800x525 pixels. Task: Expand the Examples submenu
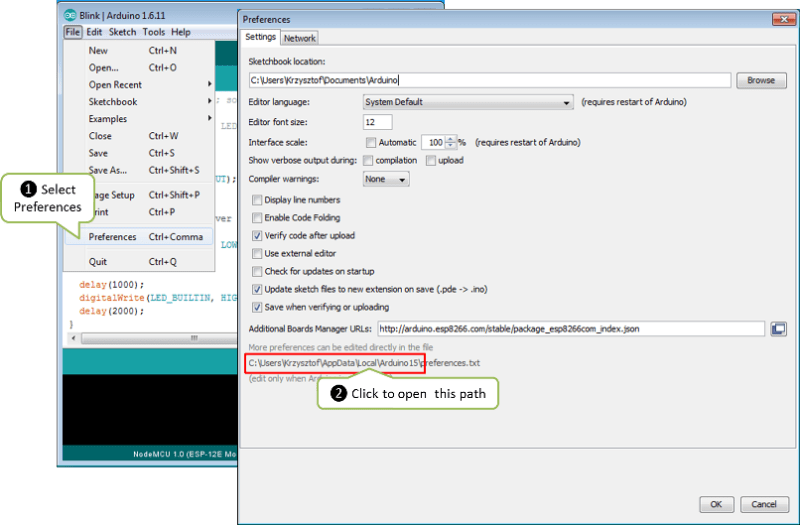point(139,119)
